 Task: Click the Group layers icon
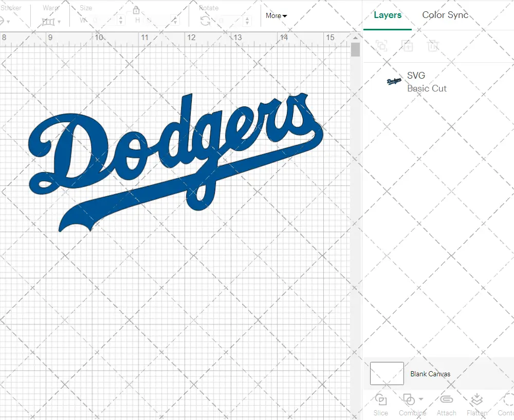click(381, 46)
